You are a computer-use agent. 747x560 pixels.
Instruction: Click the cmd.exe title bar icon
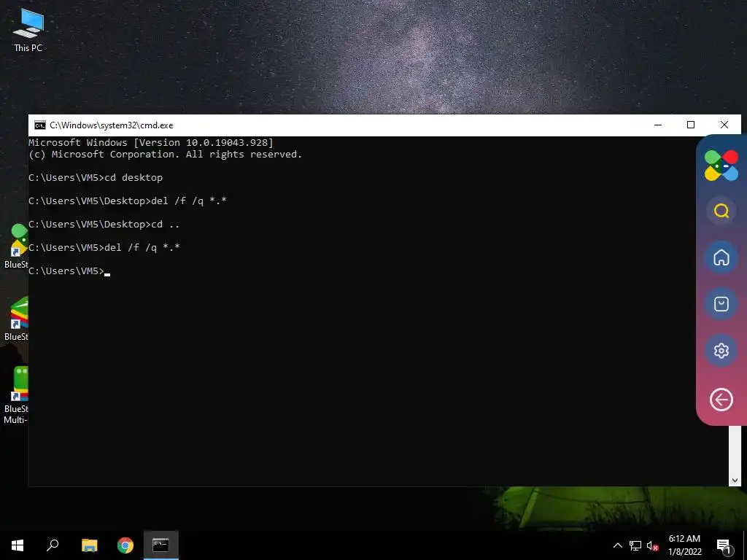[x=40, y=125]
